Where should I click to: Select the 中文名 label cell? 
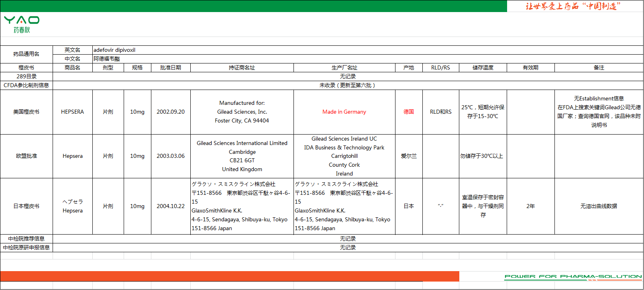click(73, 59)
